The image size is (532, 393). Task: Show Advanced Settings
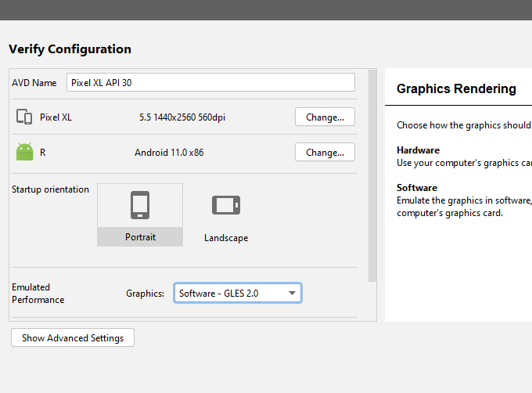(x=73, y=337)
